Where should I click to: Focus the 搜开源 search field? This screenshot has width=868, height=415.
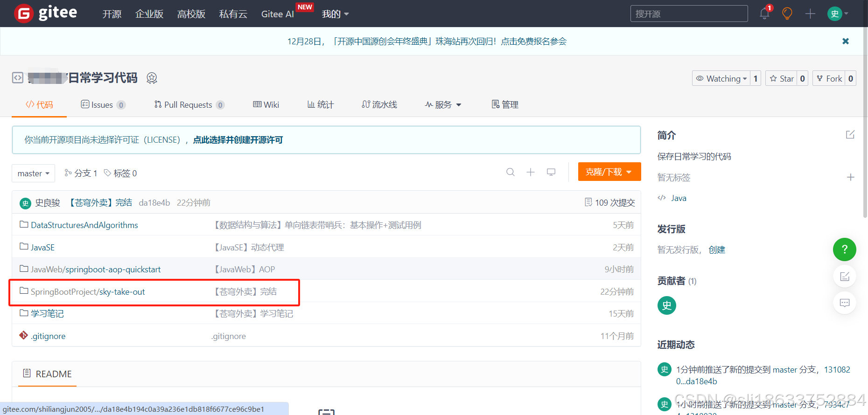click(x=689, y=14)
